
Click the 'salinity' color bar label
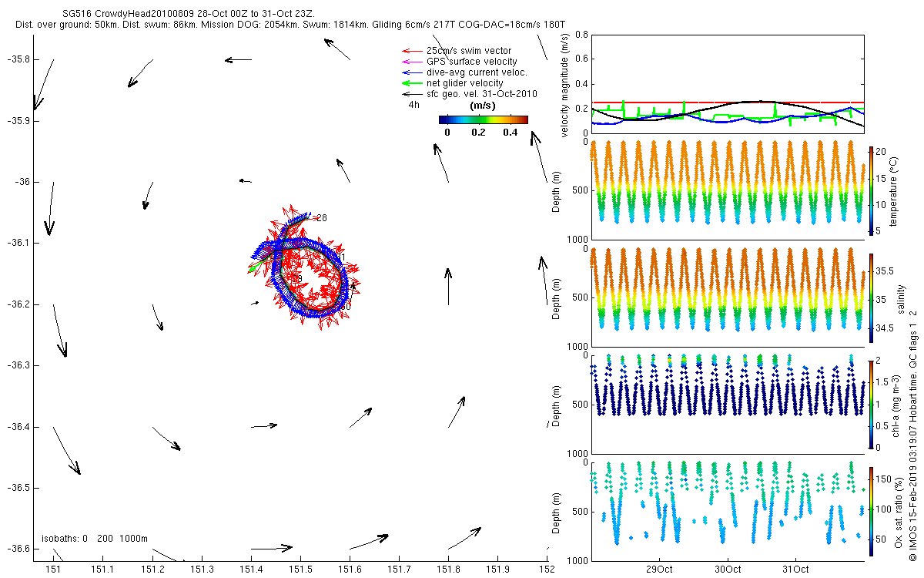[902, 297]
